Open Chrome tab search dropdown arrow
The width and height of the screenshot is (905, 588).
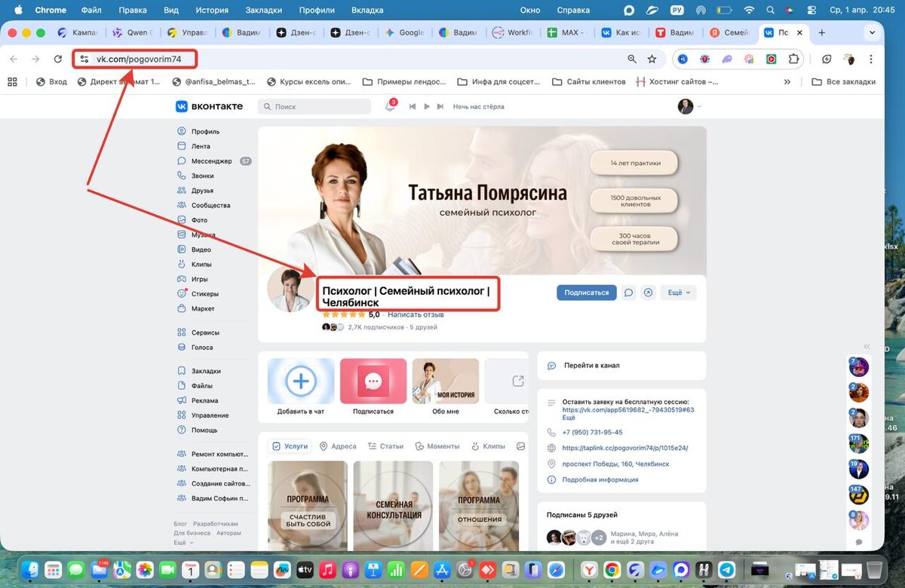(x=873, y=32)
